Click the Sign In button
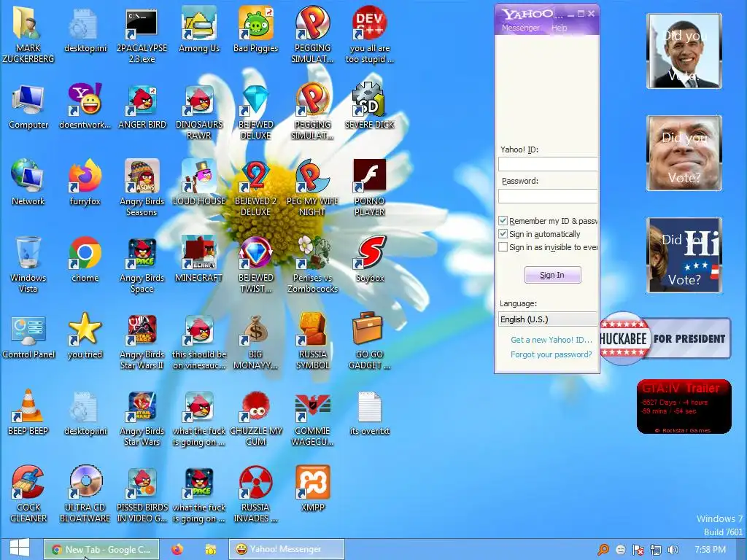 (x=553, y=275)
